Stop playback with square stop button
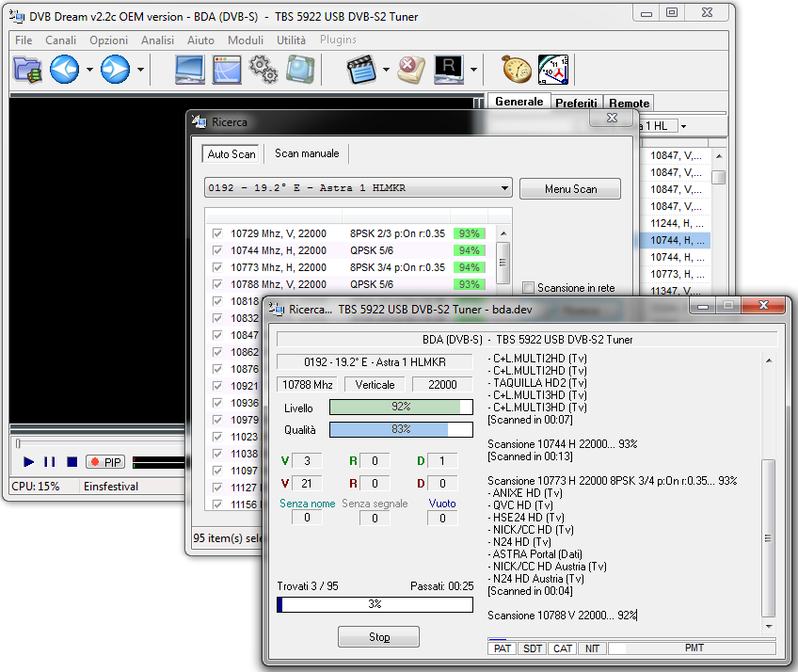The image size is (798, 672). click(72, 462)
